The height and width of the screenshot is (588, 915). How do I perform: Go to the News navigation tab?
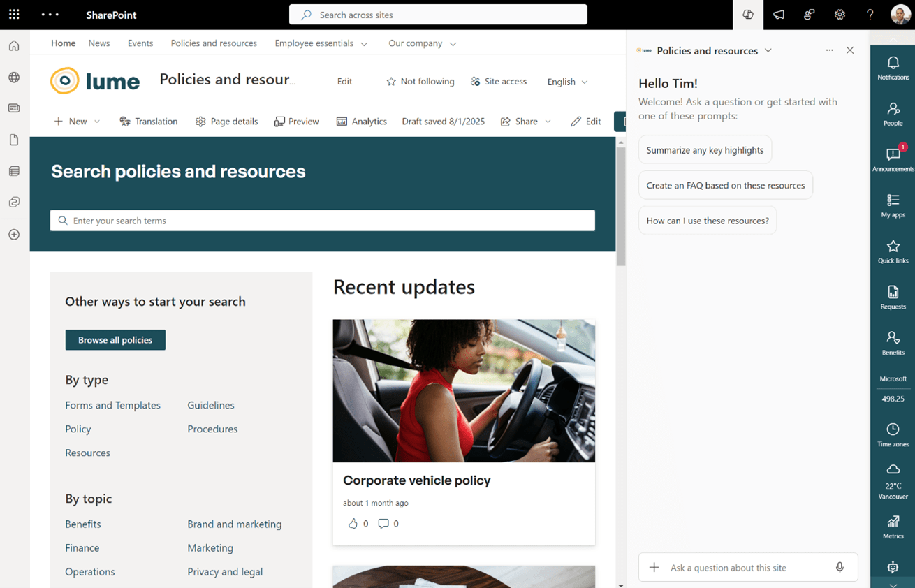[x=99, y=43]
